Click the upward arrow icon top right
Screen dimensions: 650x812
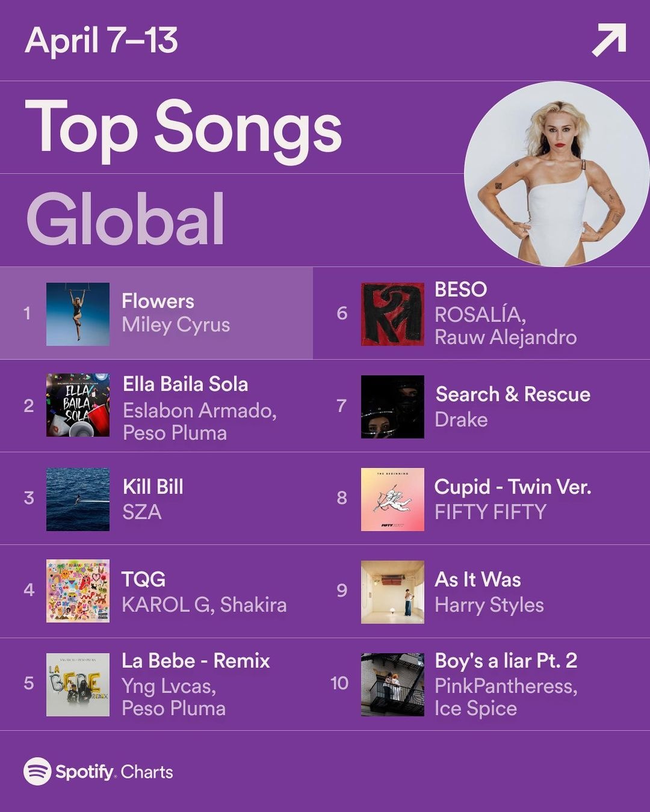[x=609, y=40]
